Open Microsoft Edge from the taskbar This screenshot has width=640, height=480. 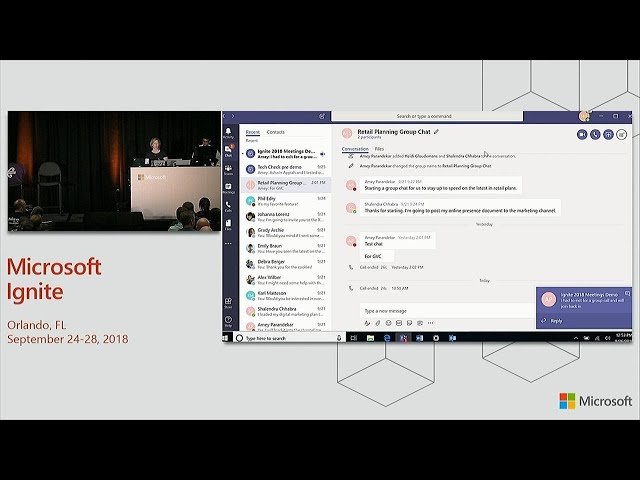pyautogui.click(x=387, y=338)
